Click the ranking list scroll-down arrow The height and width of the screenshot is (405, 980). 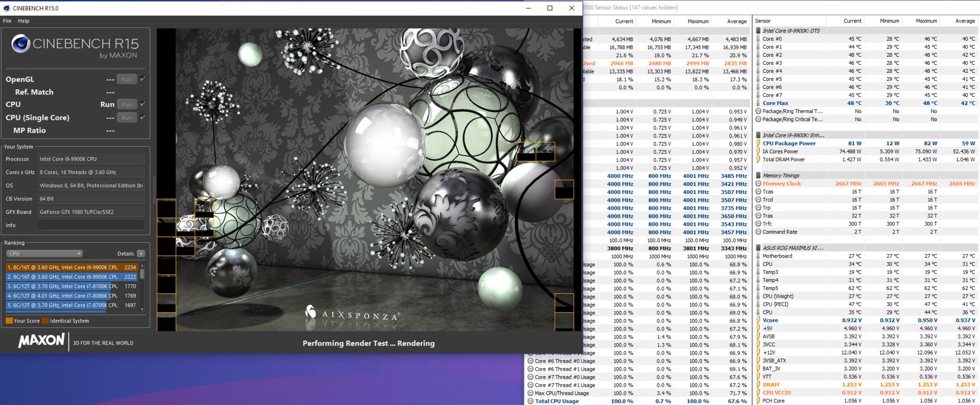142,309
